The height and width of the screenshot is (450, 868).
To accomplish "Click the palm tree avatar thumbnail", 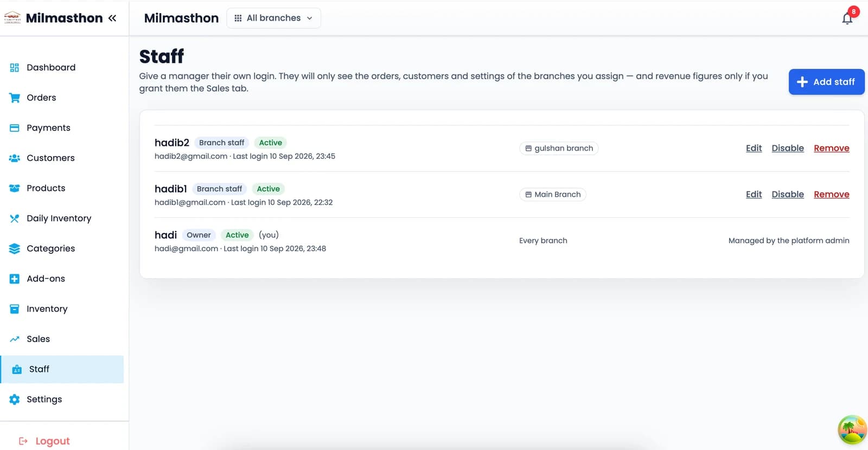I will [x=852, y=430].
